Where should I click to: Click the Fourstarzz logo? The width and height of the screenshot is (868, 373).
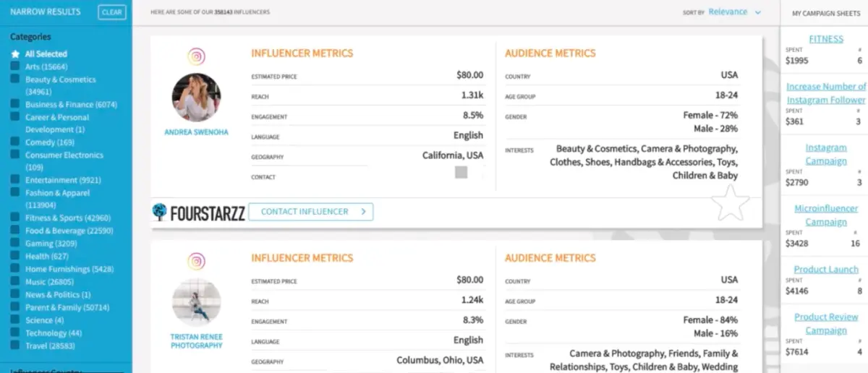197,212
